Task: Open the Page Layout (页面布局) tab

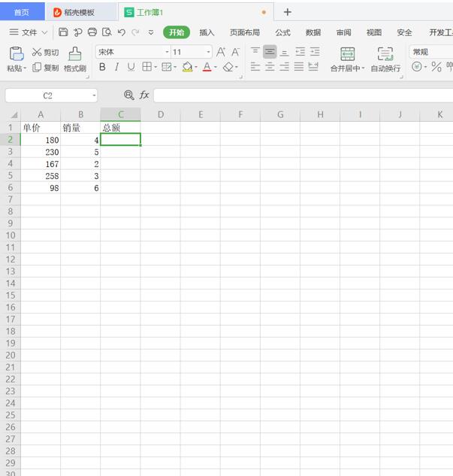Action: point(245,32)
